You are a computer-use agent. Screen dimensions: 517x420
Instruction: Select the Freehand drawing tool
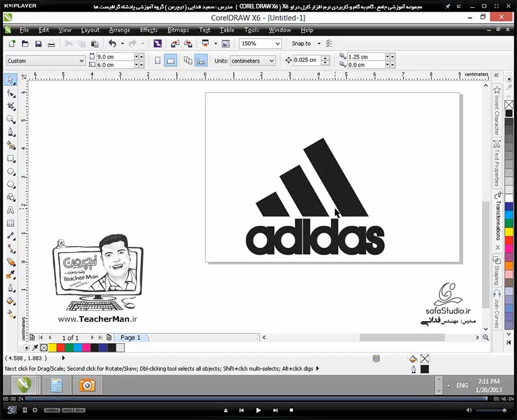(11, 132)
